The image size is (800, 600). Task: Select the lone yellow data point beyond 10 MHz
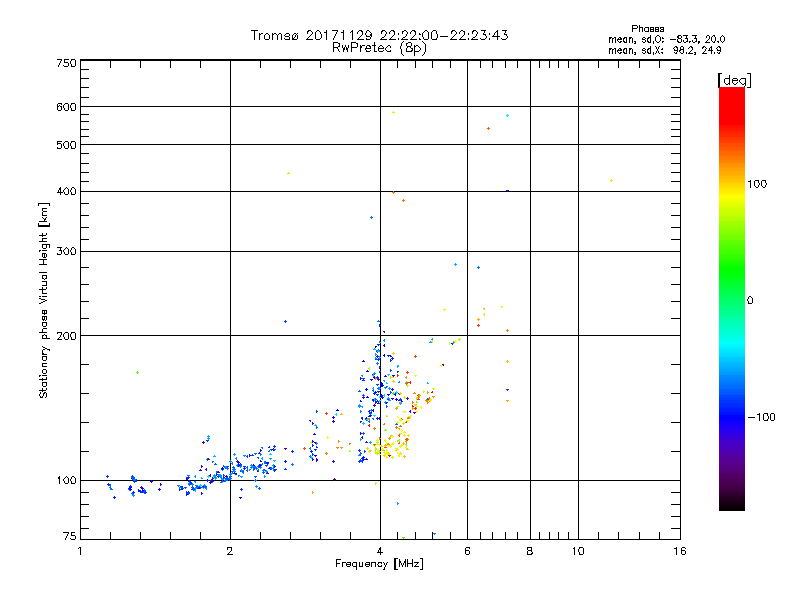pyautogui.click(x=611, y=181)
